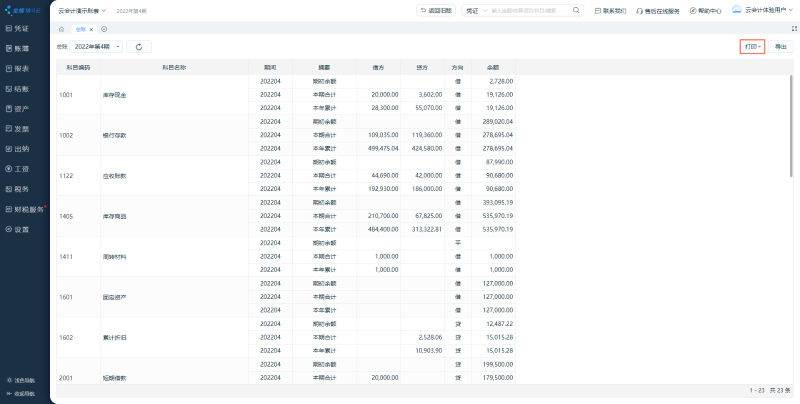
Task: Click the refresh icon beside the period selector
Action: point(138,47)
